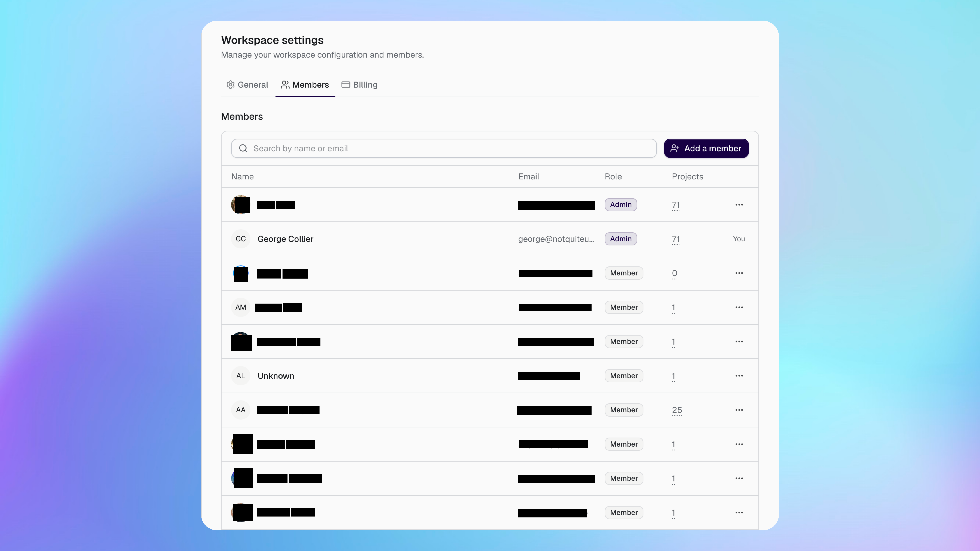Click the Projects column header
This screenshot has width=980, height=551.
tap(687, 176)
